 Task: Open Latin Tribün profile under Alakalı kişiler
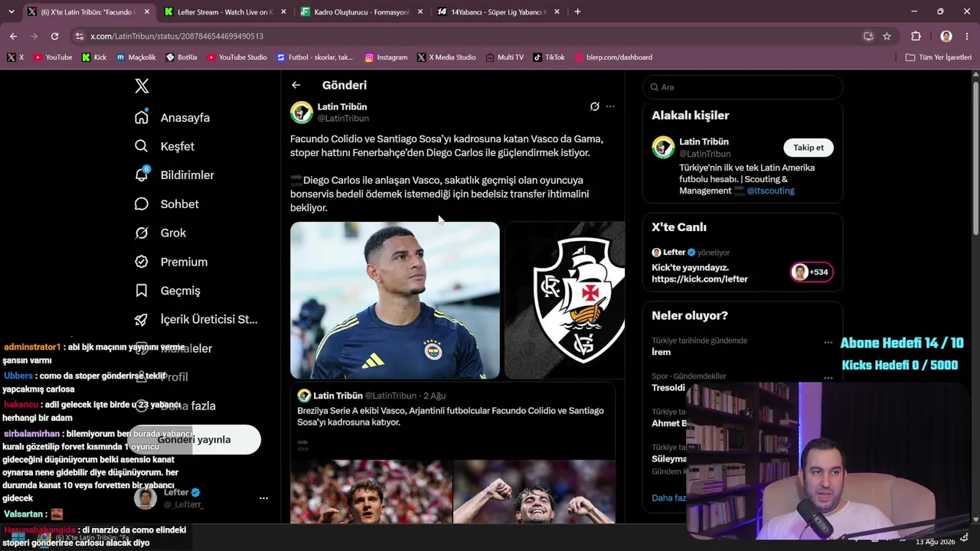point(704,142)
